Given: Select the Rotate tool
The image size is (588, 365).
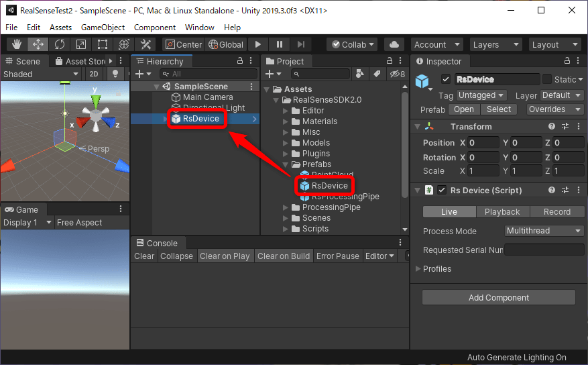Looking at the screenshot, I should (59, 45).
